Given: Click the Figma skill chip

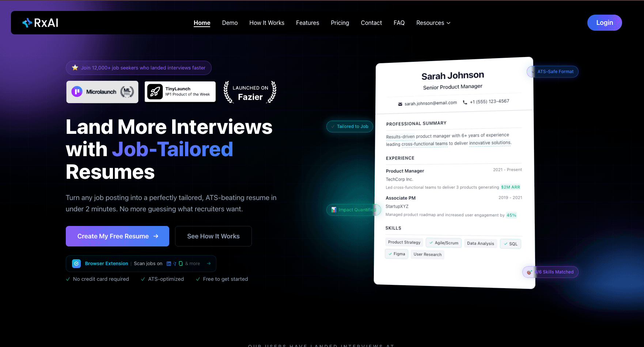Looking at the screenshot, I should (x=397, y=254).
